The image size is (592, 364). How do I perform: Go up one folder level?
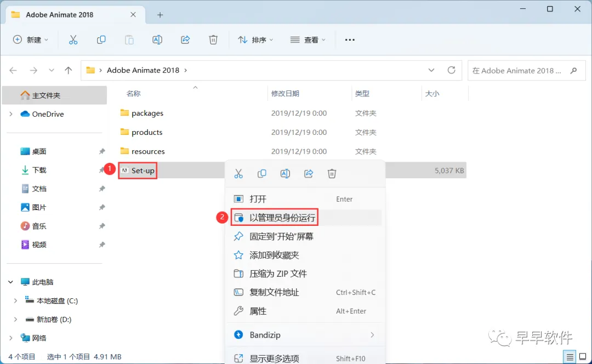[x=69, y=70]
